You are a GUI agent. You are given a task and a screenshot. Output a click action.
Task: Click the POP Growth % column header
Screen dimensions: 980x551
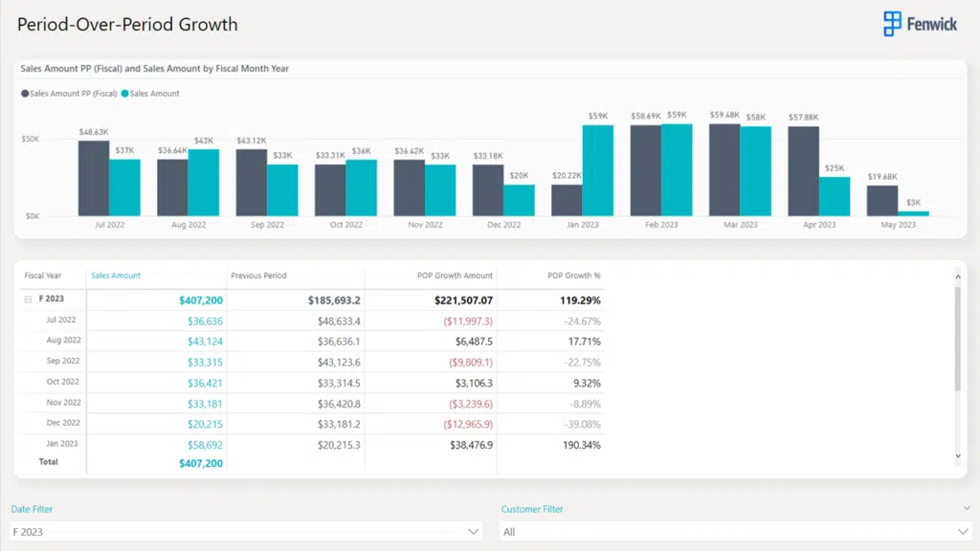pos(574,275)
